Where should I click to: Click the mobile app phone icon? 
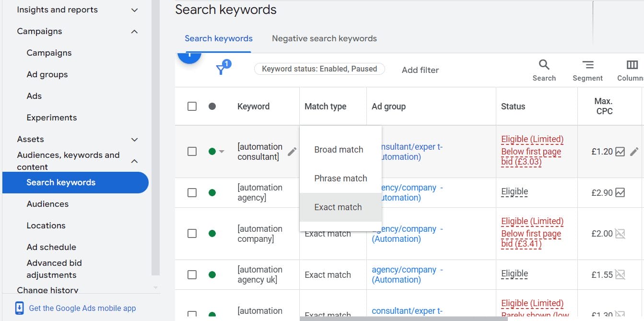coord(19,308)
